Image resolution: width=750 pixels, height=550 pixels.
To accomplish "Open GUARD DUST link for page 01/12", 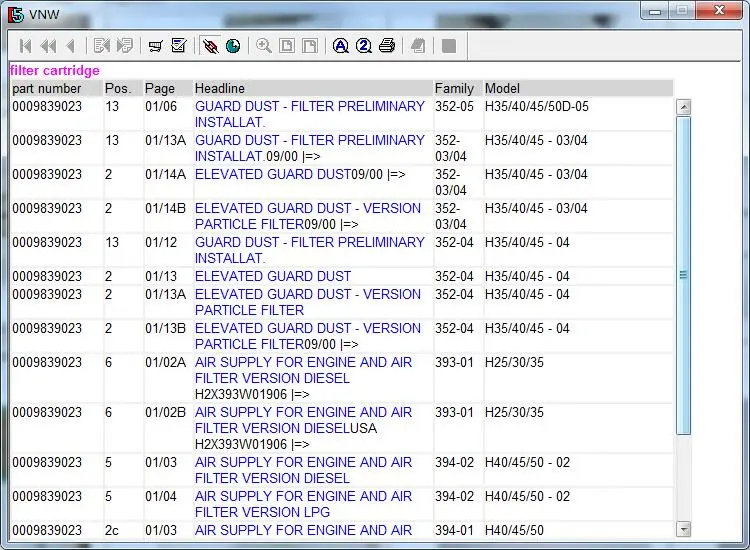I will (309, 250).
